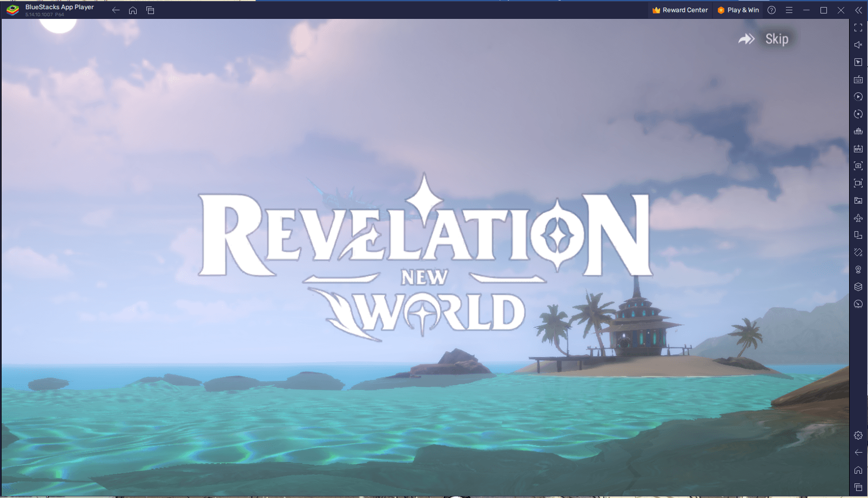The image size is (868, 498).
Task: Open the Reward Center
Action: 680,10
